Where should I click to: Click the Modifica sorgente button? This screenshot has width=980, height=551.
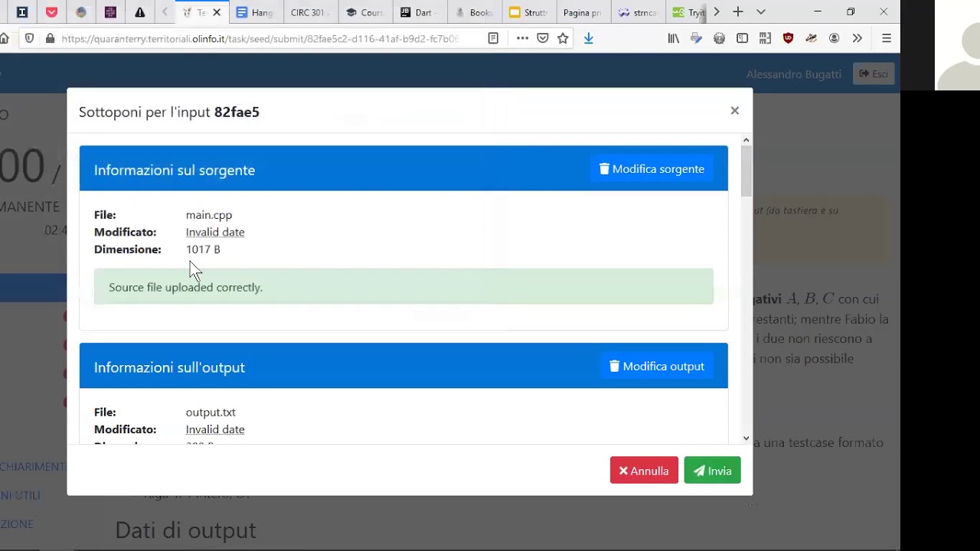coord(652,169)
